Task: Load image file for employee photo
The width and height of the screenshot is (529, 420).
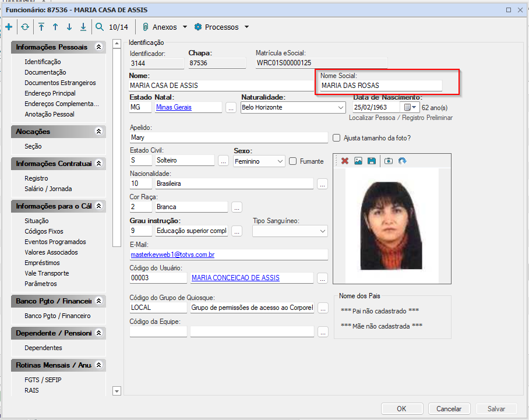Action: (x=358, y=161)
